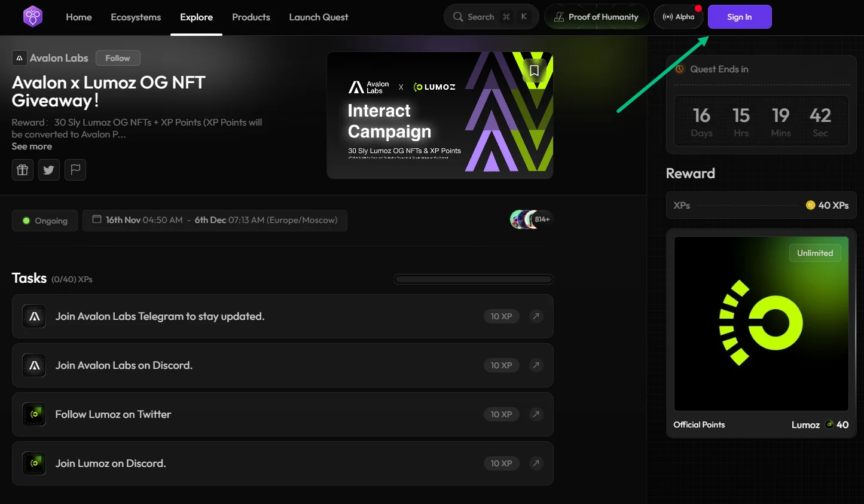This screenshot has width=864, height=504.
Task: Click the Avalon Labs small logo beside name
Action: click(x=19, y=58)
